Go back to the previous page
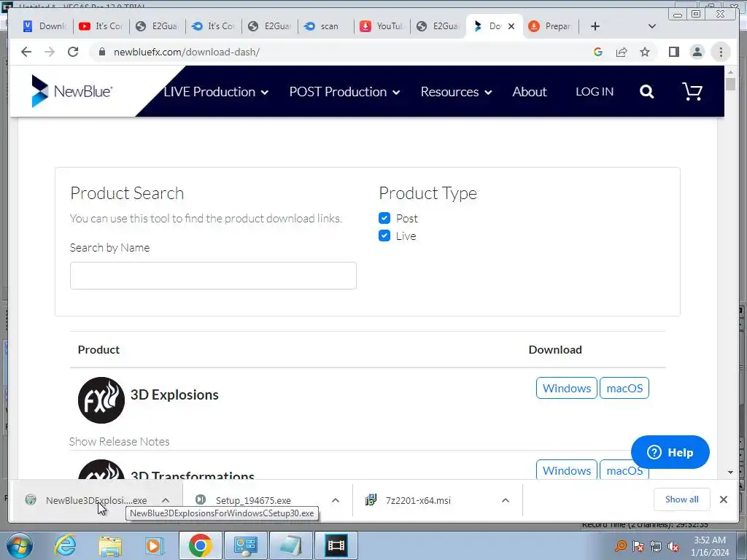Screen dimensions: 747x560 click(26, 52)
